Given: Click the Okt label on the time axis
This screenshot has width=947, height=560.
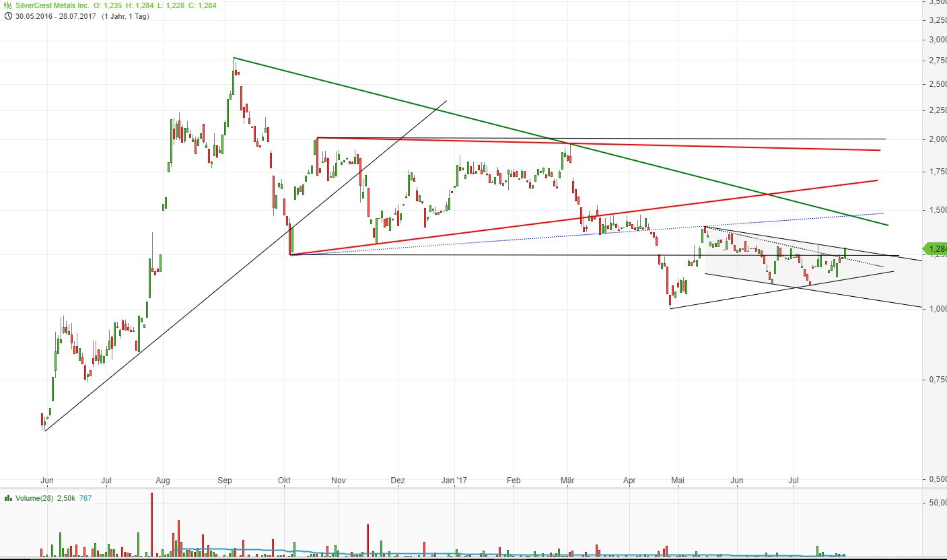Looking at the screenshot, I should [x=284, y=481].
